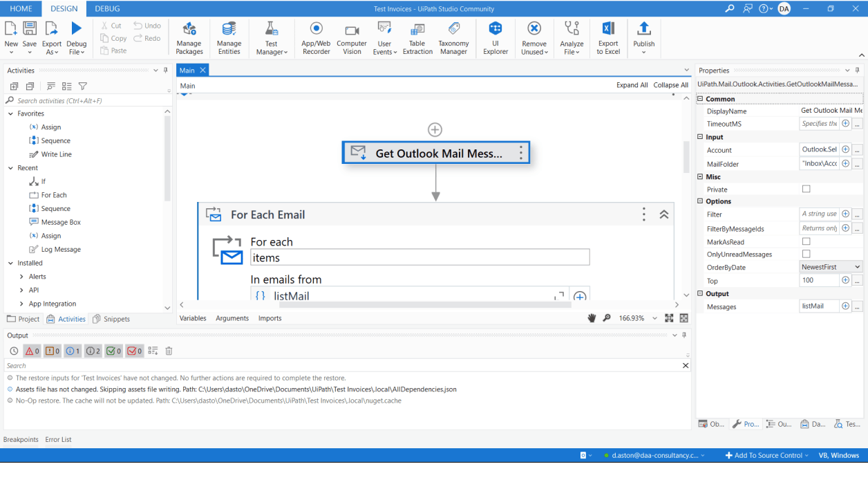Image resolution: width=868 pixels, height=489 pixels.
Task: Open the Test Manager menu
Action: point(272,37)
